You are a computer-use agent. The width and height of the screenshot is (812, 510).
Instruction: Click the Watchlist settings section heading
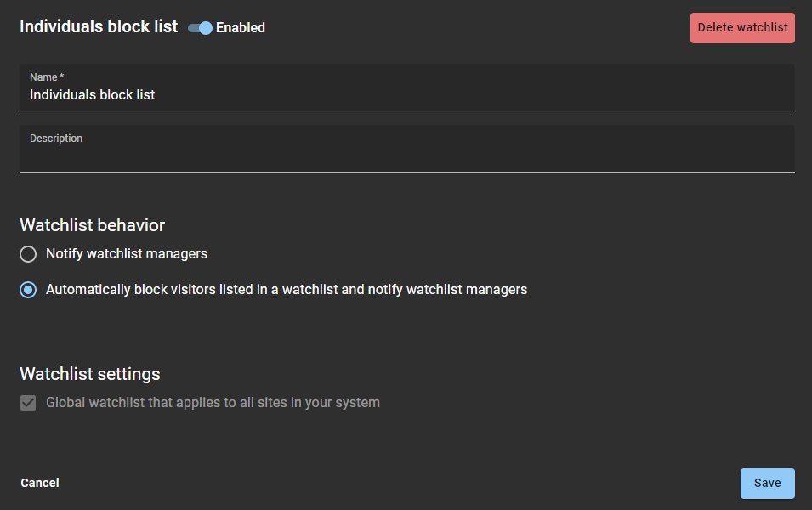coord(89,374)
